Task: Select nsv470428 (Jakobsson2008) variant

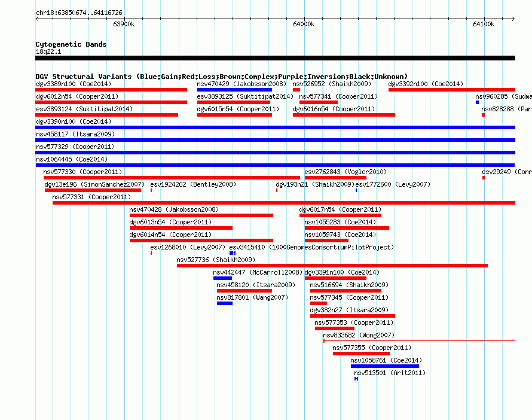Action: (201, 215)
